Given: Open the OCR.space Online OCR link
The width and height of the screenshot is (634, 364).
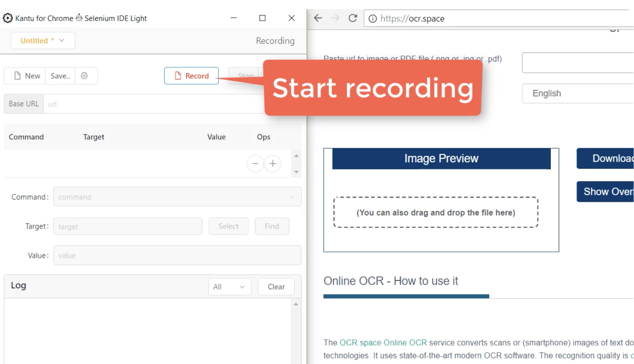Looking at the screenshot, I should click(383, 343).
